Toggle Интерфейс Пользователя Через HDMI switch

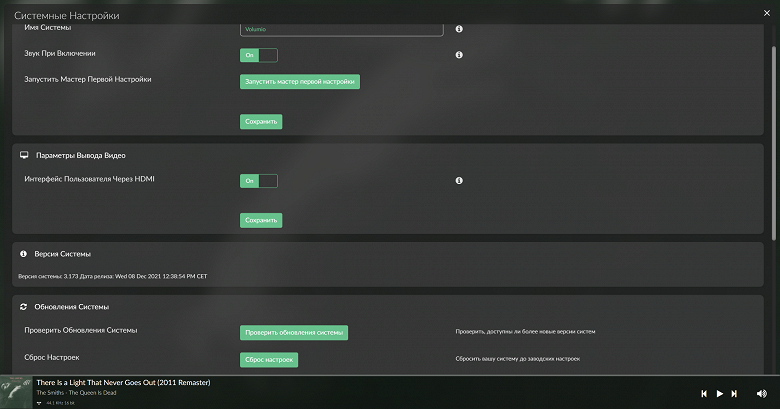(259, 181)
